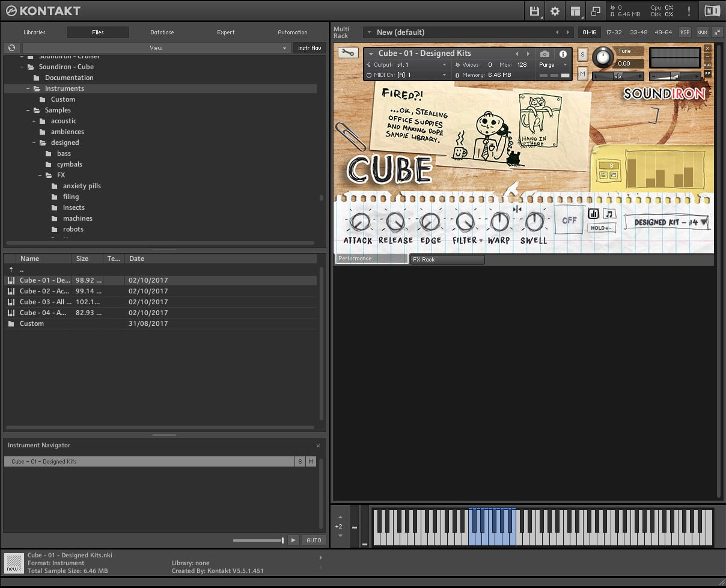The image size is (726, 588).
Task: Show rack page 17-32
Action: click(x=614, y=32)
